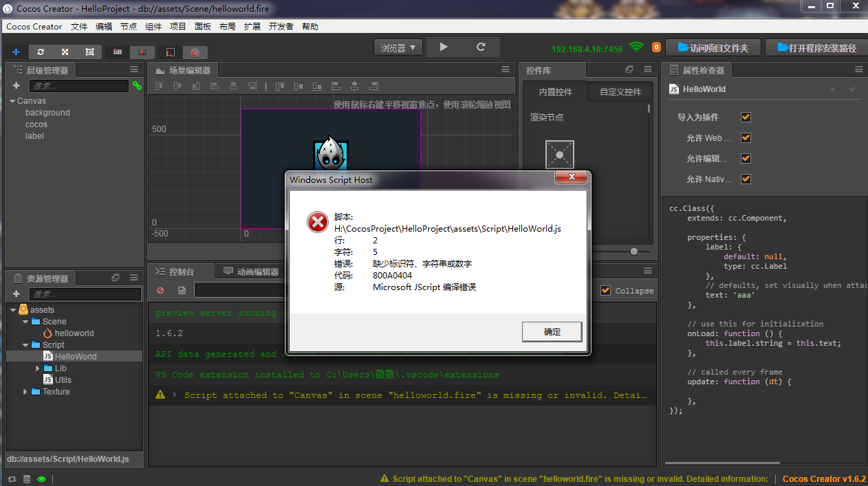This screenshot has width=868, height=486.
Task: Toggle the Collapse checkbox in console
Action: click(x=605, y=290)
